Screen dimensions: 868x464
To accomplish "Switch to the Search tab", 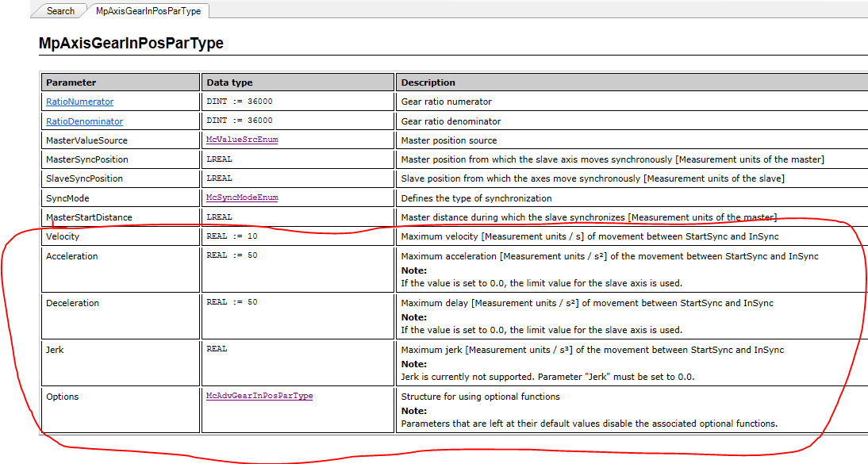I will (60, 11).
